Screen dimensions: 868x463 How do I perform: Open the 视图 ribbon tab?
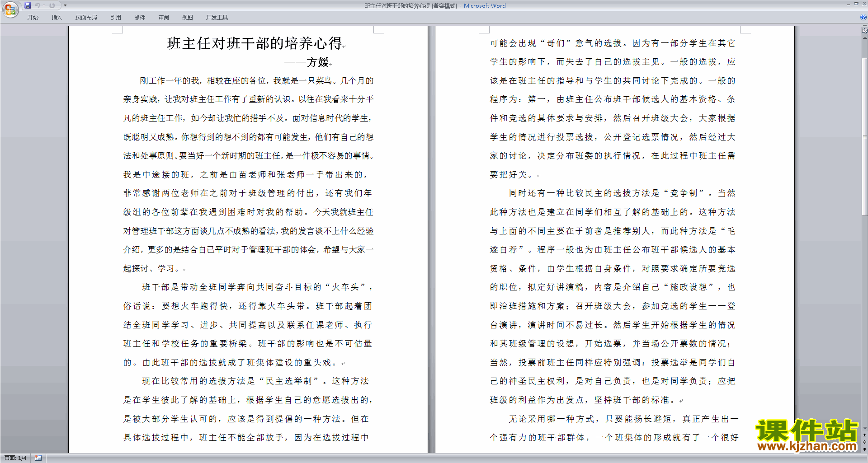[x=188, y=18]
